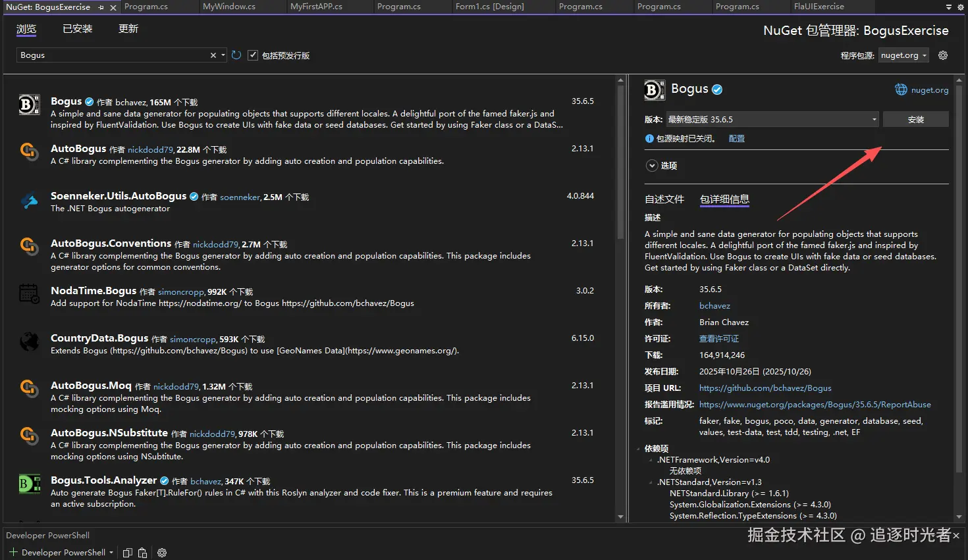Expand the 选项 options section
The width and height of the screenshot is (968, 560).
point(652,166)
